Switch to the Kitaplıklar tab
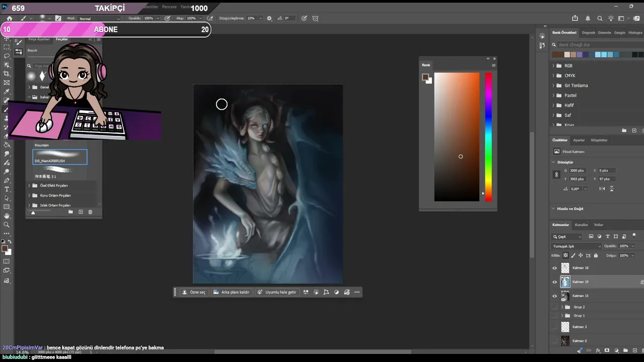The image size is (644, 362). tap(599, 140)
